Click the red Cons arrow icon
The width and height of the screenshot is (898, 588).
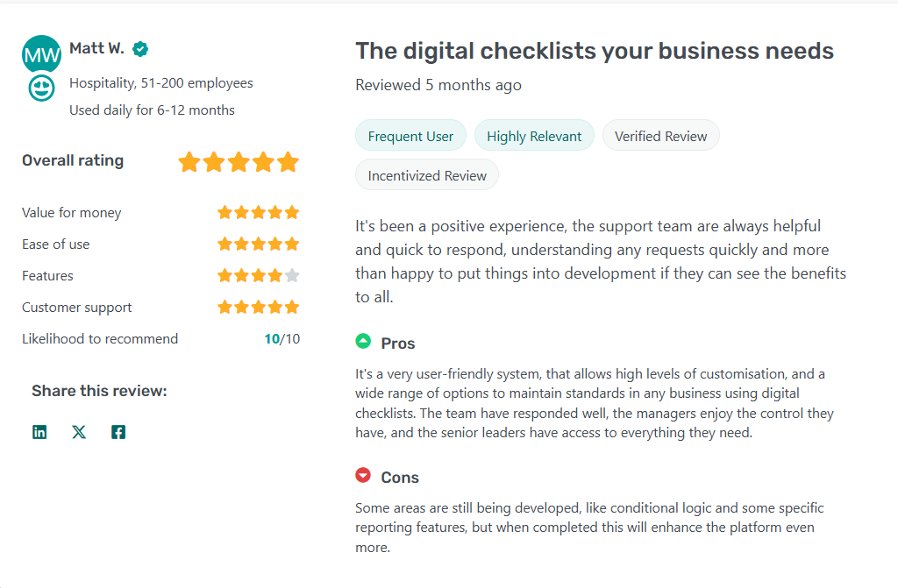pos(363,476)
